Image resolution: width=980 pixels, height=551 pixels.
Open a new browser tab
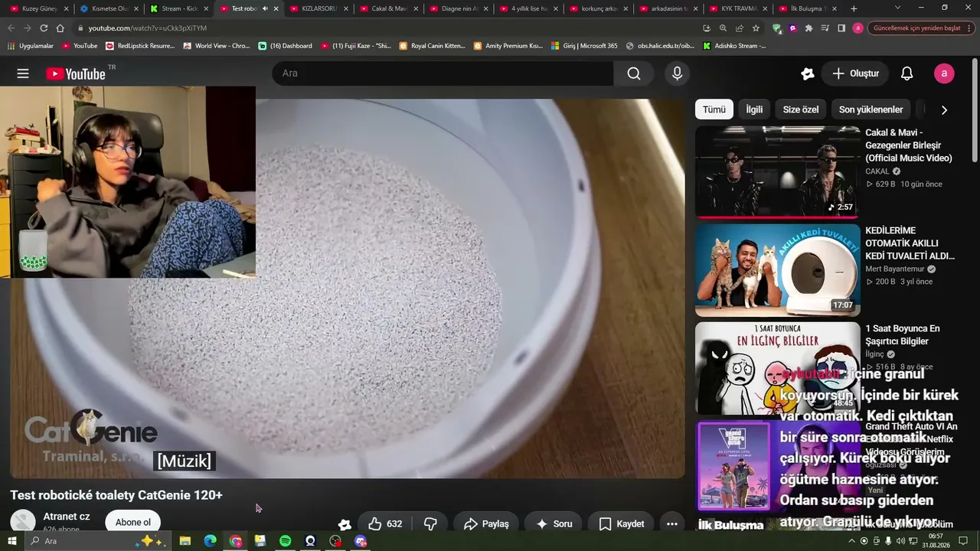pyautogui.click(x=854, y=8)
